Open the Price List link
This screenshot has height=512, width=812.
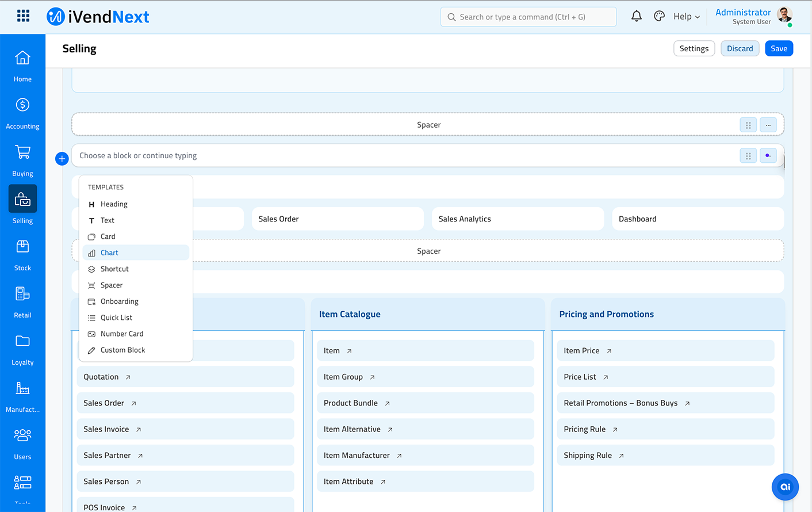point(665,377)
